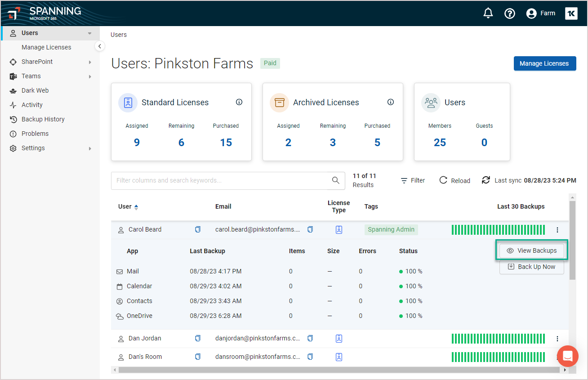
Task: Click the Mail app row
Action: click(270, 271)
